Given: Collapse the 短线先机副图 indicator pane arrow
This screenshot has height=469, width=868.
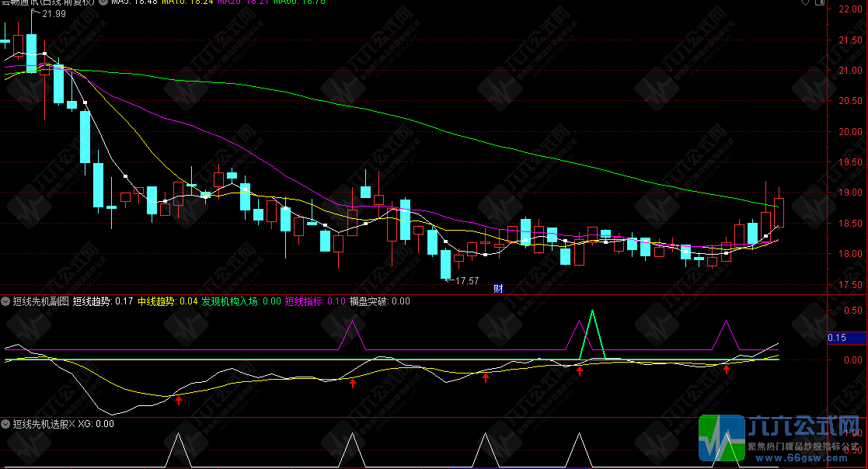Looking at the screenshot, I should pyautogui.click(x=5, y=301).
